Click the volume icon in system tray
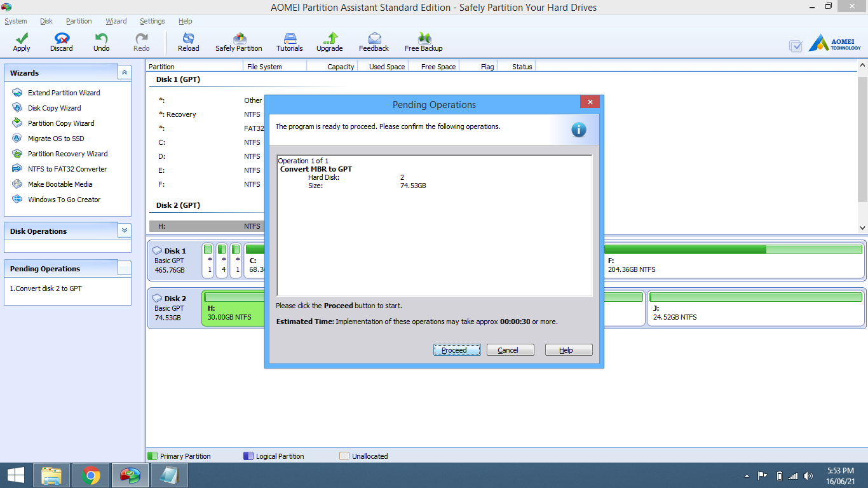Screen dimensions: 868x488 coord(808,476)
